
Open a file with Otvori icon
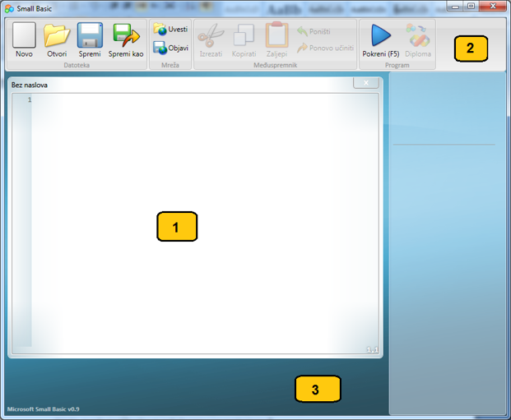[x=57, y=35]
